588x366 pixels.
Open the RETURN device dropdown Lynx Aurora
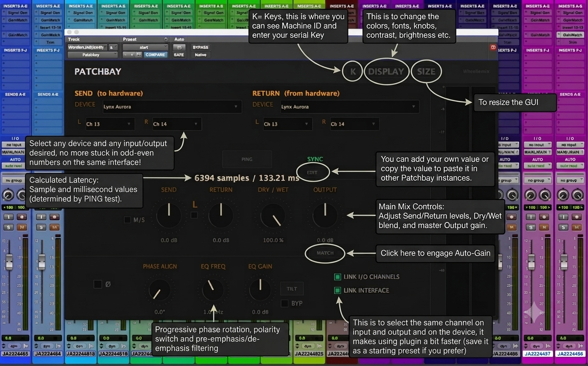(349, 107)
